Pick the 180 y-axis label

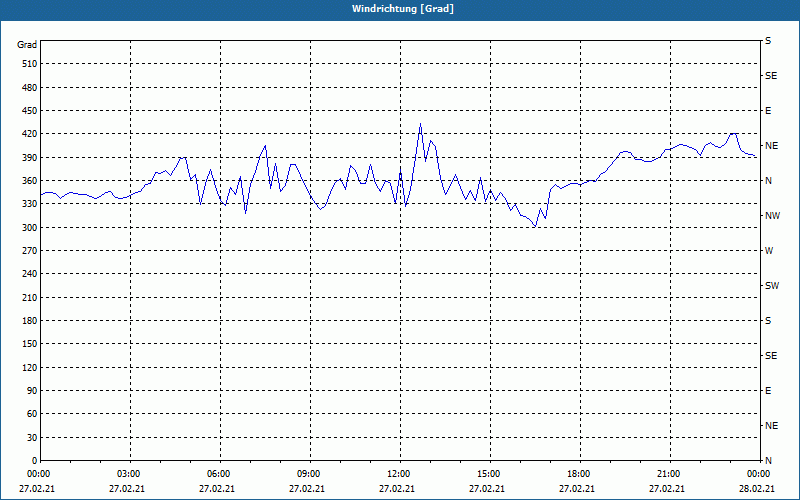(30, 320)
